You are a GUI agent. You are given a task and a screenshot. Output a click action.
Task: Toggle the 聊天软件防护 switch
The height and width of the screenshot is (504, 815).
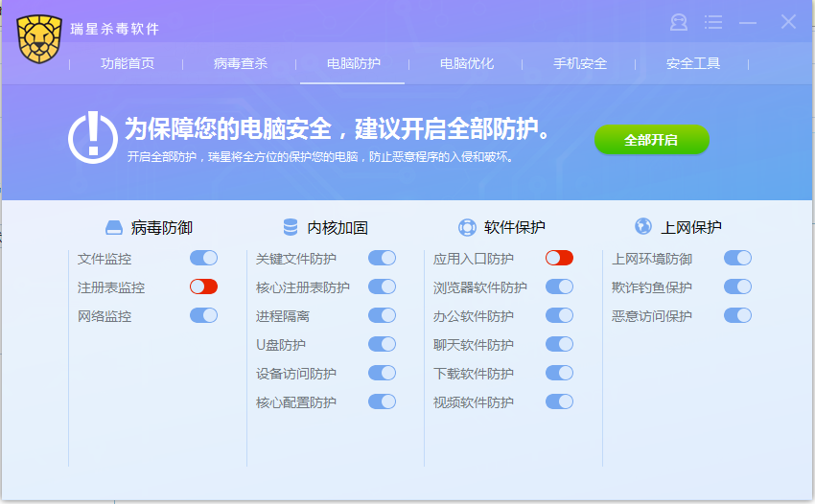(x=559, y=344)
